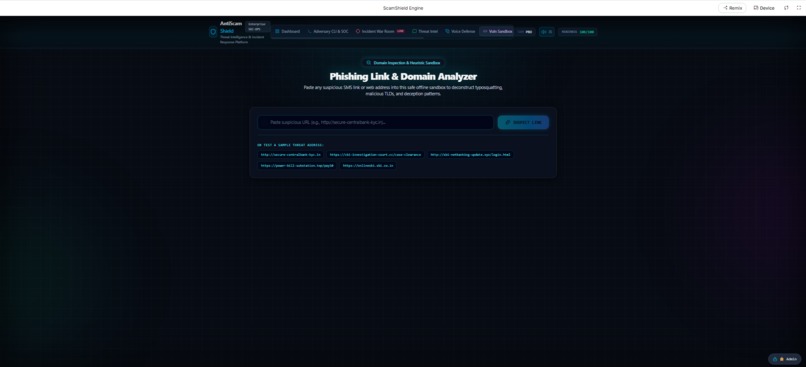Go to the Threat Intel tab
The height and width of the screenshot is (367, 806).
click(425, 31)
